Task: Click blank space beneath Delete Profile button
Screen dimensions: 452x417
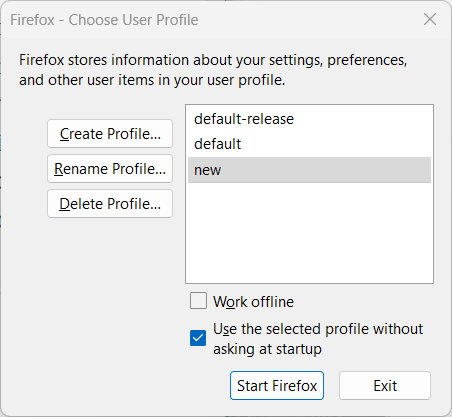Action: click(110, 283)
